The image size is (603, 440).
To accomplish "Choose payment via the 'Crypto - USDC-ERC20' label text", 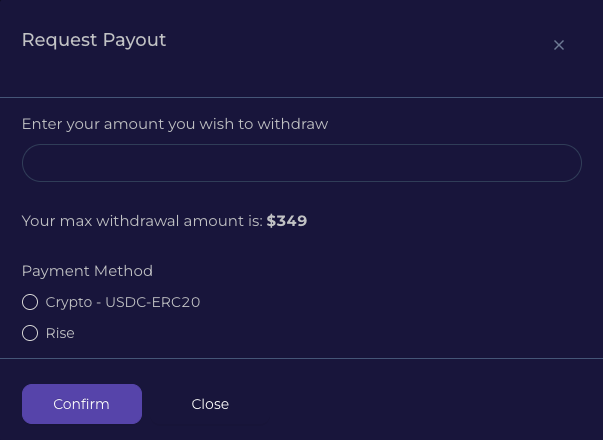I will pyautogui.click(x=123, y=302).
